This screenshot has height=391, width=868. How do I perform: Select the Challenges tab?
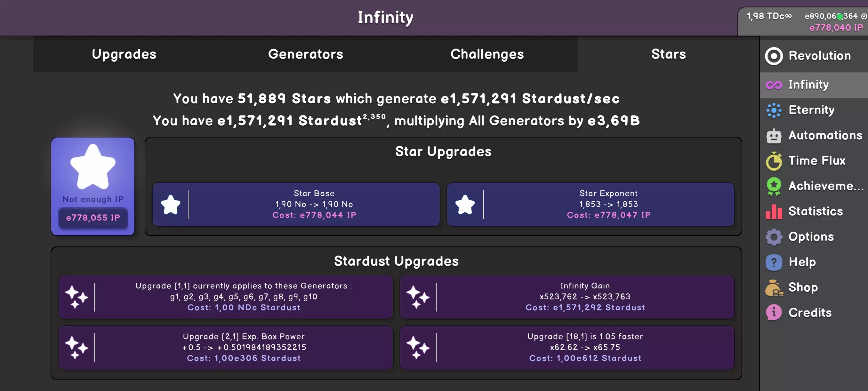487,54
